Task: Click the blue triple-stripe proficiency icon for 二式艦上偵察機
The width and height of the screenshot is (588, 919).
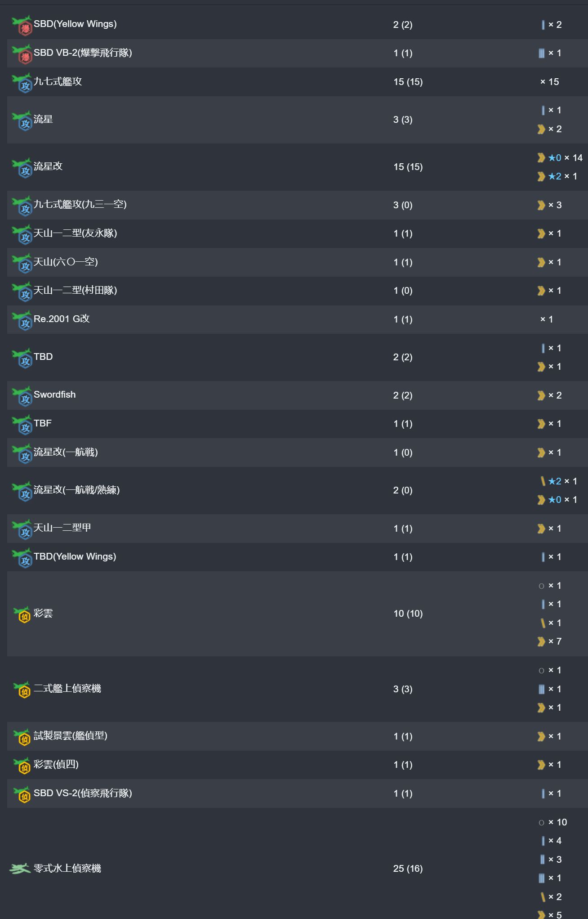Action: [541, 689]
